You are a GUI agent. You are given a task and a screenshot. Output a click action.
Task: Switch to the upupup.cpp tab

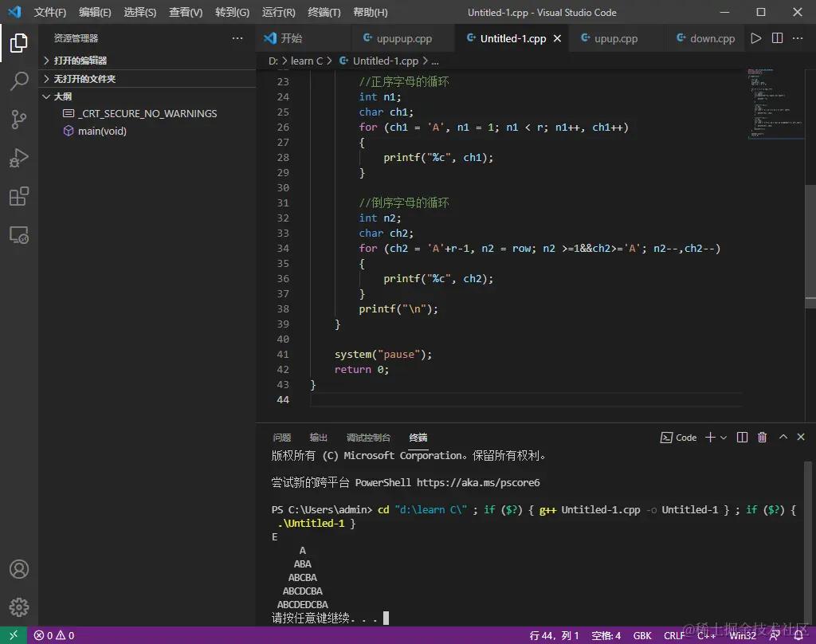click(x=403, y=38)
